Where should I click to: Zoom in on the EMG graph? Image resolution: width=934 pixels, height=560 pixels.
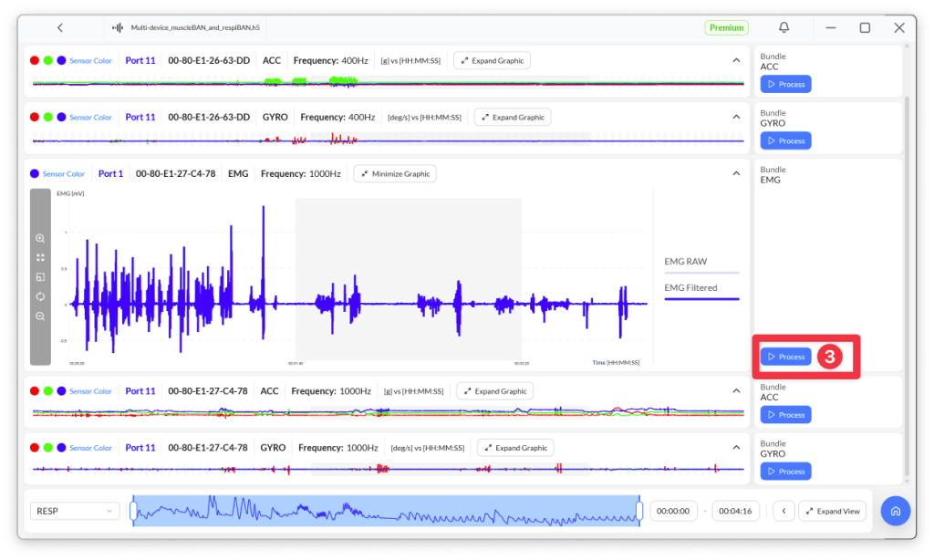point(40,238)
